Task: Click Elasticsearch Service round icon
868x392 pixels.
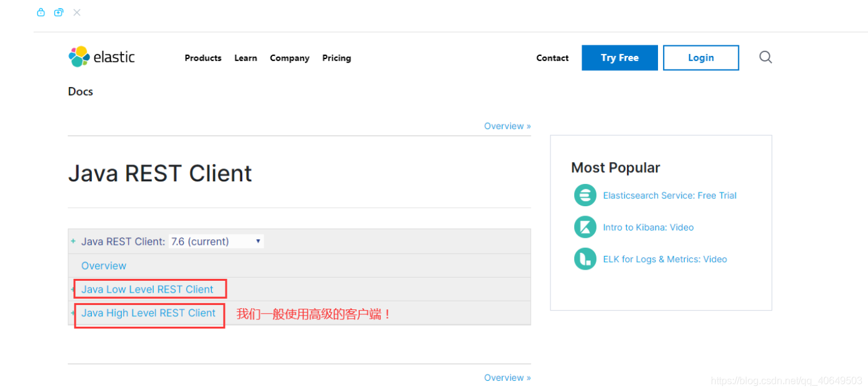Action: [x=585, y=195]
